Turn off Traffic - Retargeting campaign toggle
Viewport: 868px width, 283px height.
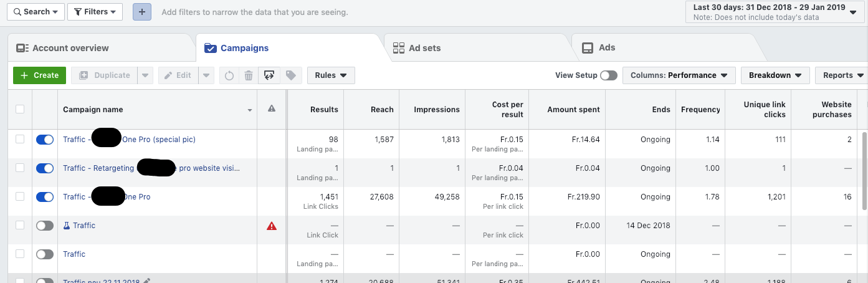coord(45,168)
